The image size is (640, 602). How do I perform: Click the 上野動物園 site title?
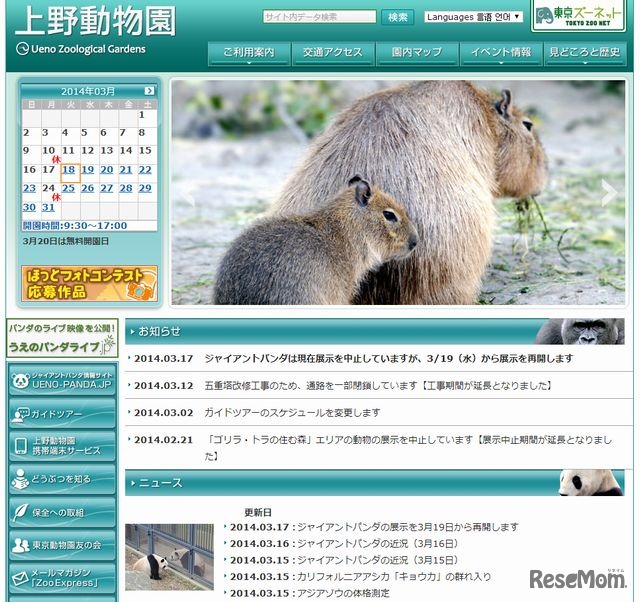pos(96,21)
